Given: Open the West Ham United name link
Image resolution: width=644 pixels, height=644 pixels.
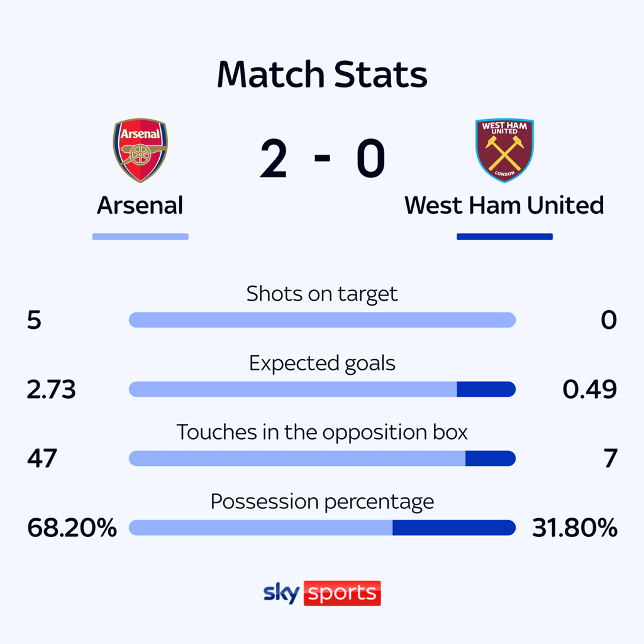Looking at the screenshot, I should click(504, 206).
